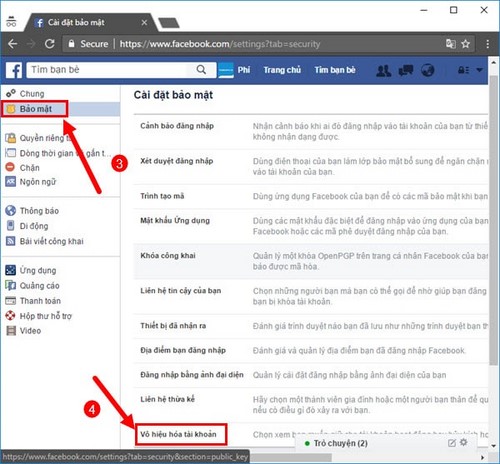This screenshot has height=464, width=500.
Task: Expand Xét duyệt đăng nhập section
Action: coord(311,167)
